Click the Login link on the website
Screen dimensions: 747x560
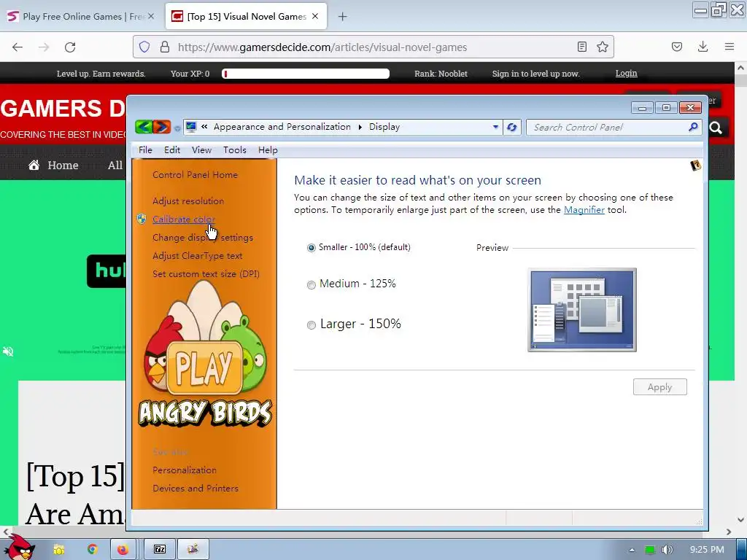click(626, 74)
